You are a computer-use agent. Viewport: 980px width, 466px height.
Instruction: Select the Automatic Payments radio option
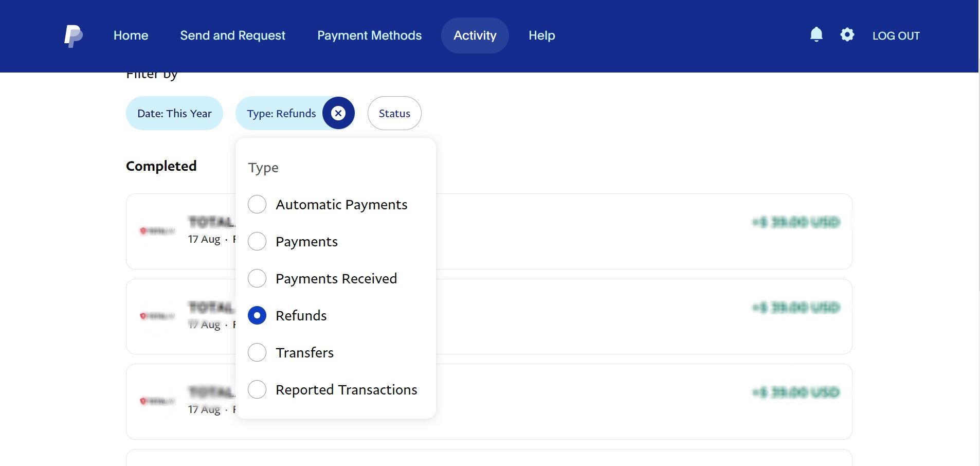pyautogui.click(x=257, y=204)
